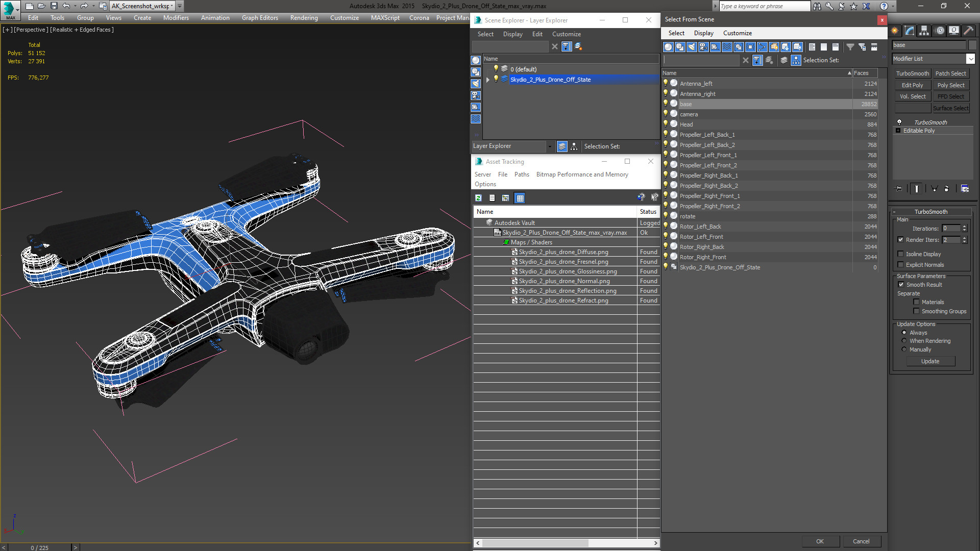Click Cancel in Select From Scene

tap(861, 541)
